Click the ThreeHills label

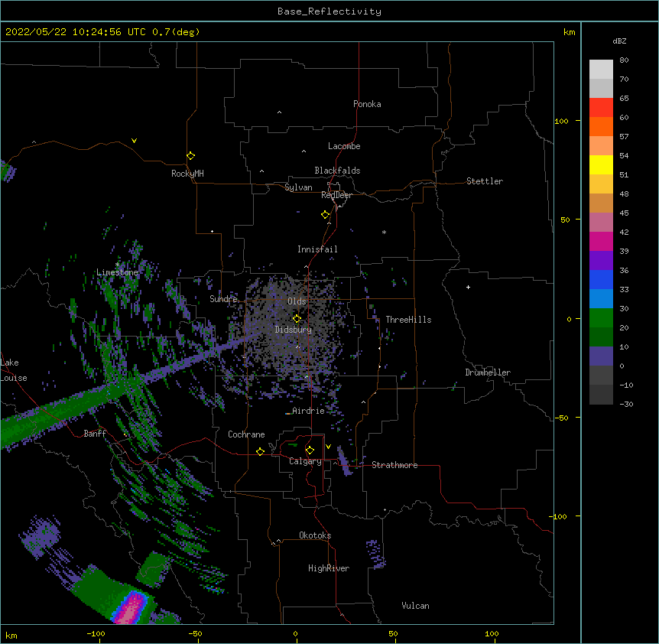coord(408,320)
